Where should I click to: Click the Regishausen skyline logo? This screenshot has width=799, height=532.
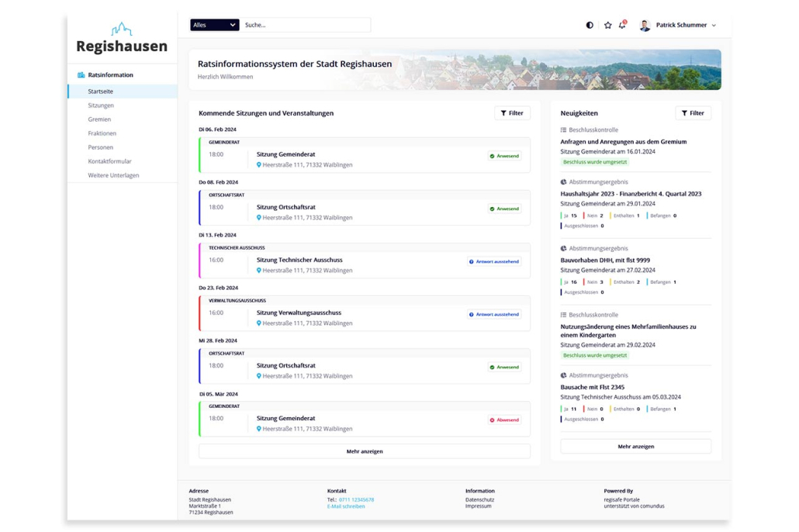point(121,30)
